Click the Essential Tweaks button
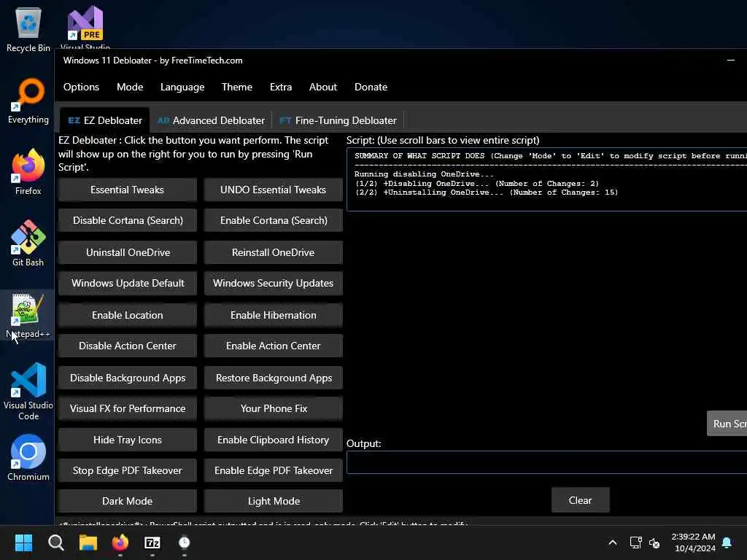747x560 pixels. (127, 190)
